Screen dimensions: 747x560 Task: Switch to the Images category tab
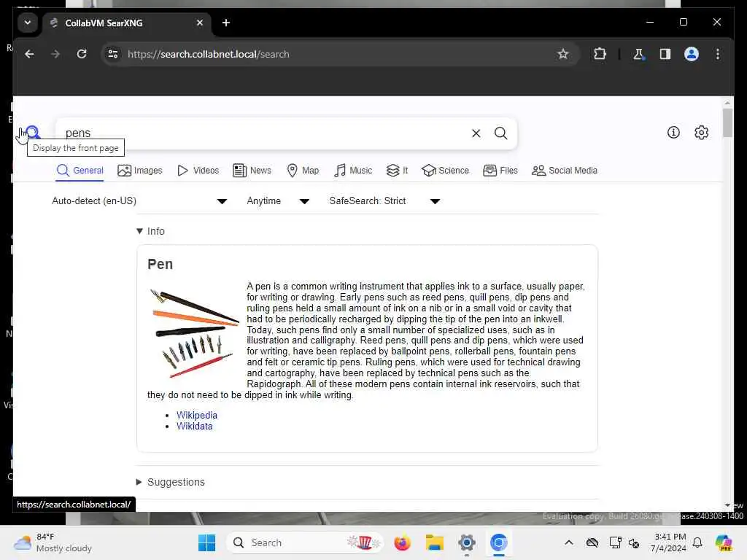(x=139, y=171)
